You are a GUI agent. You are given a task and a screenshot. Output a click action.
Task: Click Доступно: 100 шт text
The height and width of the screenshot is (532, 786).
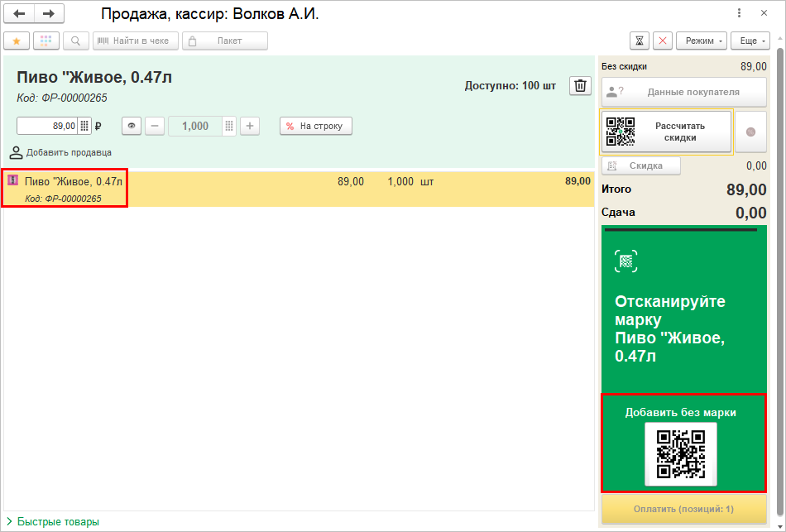tap(510, 86)
